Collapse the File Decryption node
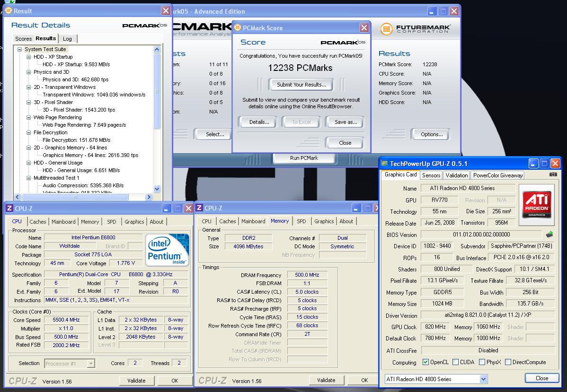The image size is (567, 392). tap(28, 132)
